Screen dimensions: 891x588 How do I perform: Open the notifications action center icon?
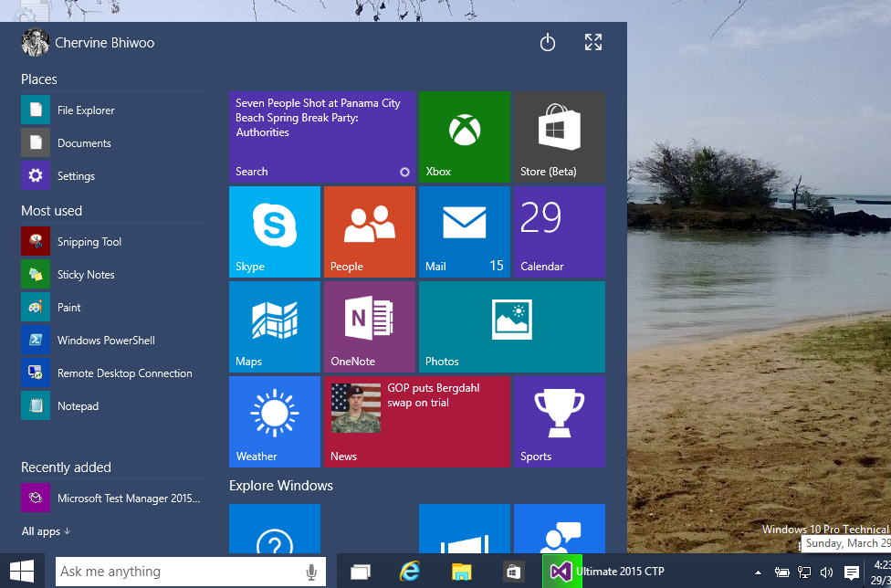(x=851, y=572)
